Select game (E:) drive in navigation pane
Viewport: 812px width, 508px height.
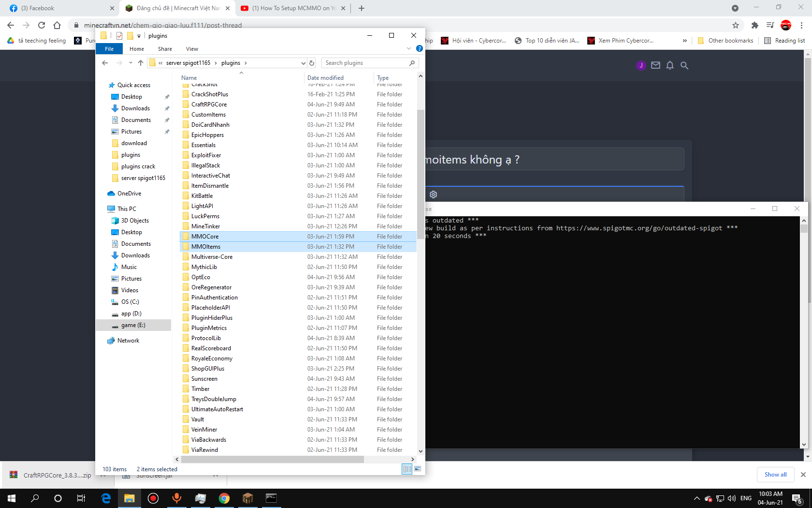coord(133,325)
